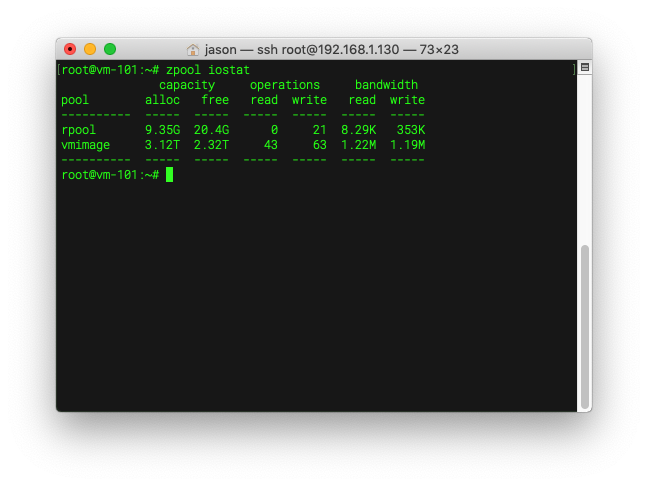Screen dimensions: 648x486
Task: Click vmimage read bandwidth '1.22M'
Action: (x=358, y=145)
